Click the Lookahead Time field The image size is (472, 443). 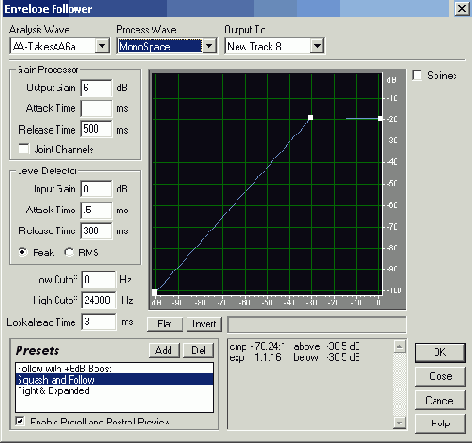(99, 322)
